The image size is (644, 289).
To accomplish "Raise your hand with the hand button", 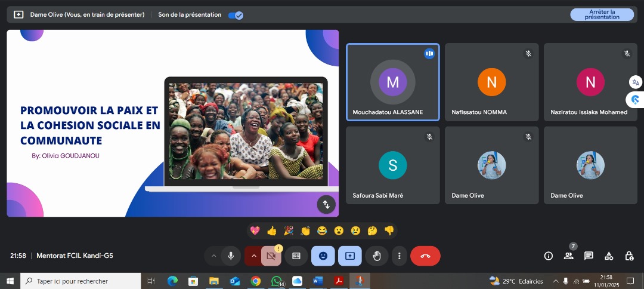I will (x=377, y=256).
